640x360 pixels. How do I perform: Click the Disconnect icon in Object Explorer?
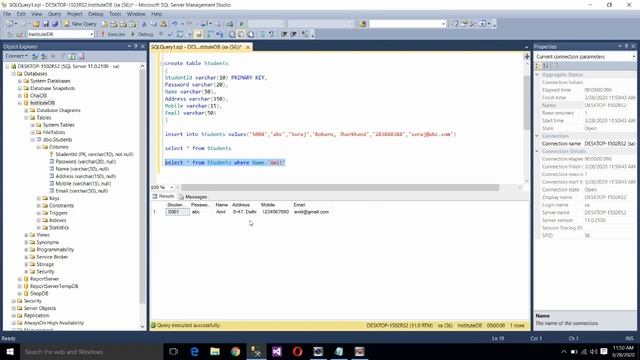click(x=44, y=56)
